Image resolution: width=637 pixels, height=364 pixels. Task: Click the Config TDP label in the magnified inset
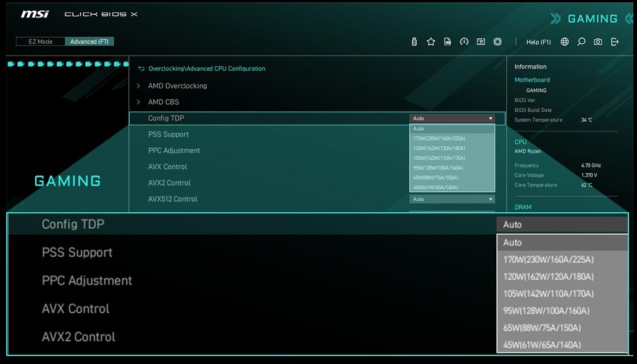pos(73,224)
